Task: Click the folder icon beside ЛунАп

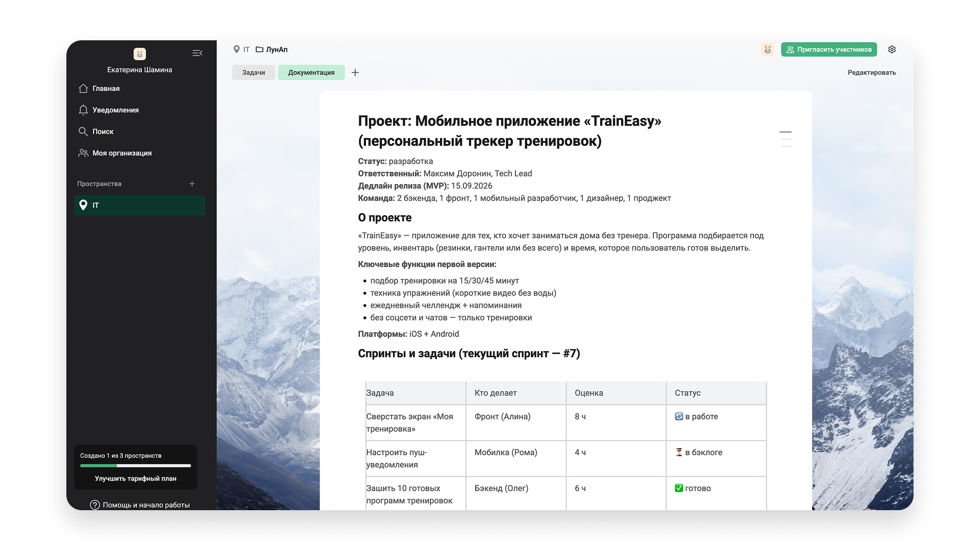Action: click(x=259, y=49)
